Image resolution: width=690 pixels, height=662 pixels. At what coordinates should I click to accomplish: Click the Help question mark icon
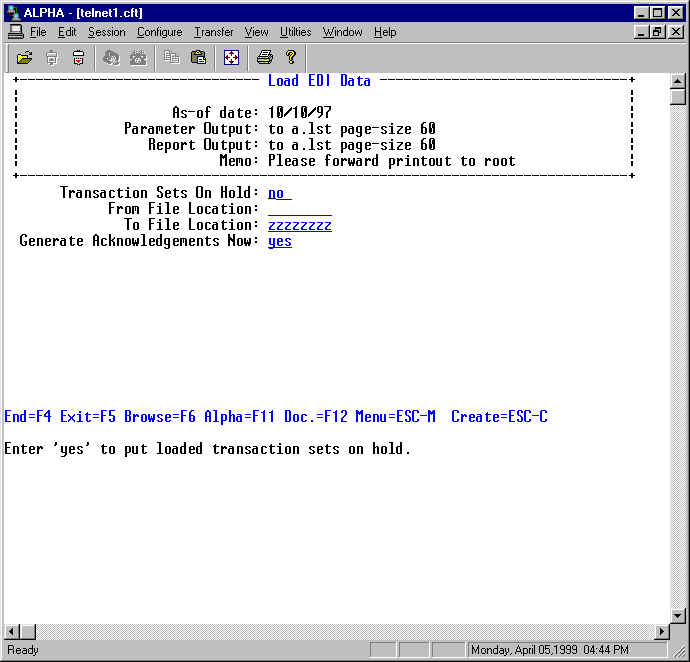291,57
